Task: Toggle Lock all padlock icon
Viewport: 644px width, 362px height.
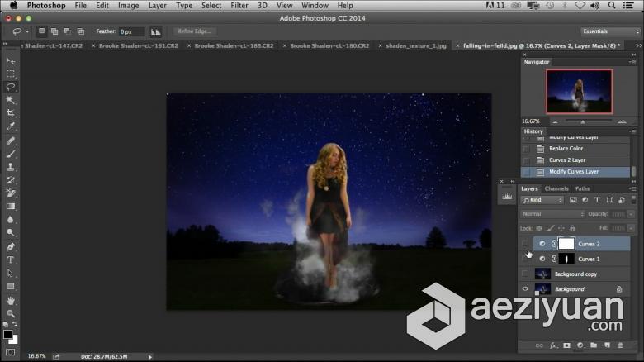Action: point(572,228)
